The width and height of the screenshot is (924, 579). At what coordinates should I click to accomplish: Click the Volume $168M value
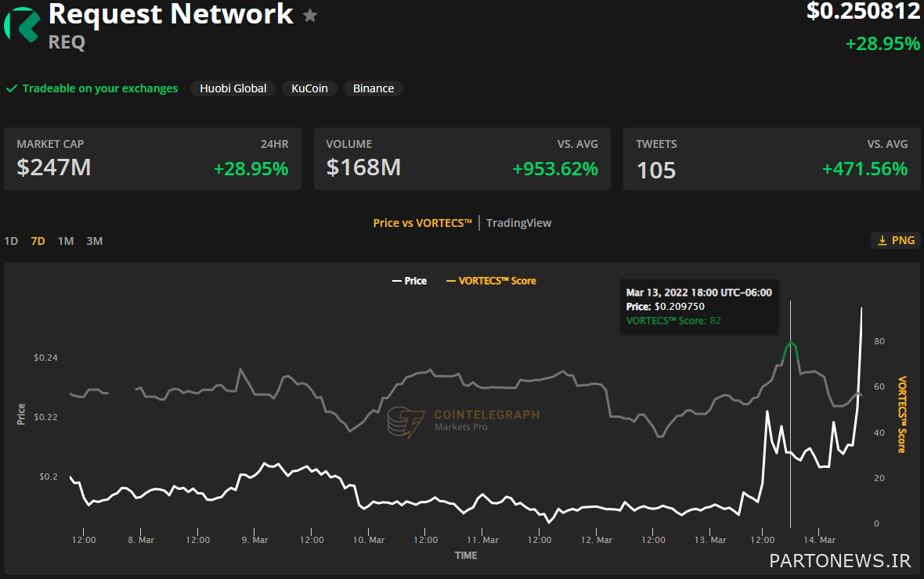coord(363,168)
